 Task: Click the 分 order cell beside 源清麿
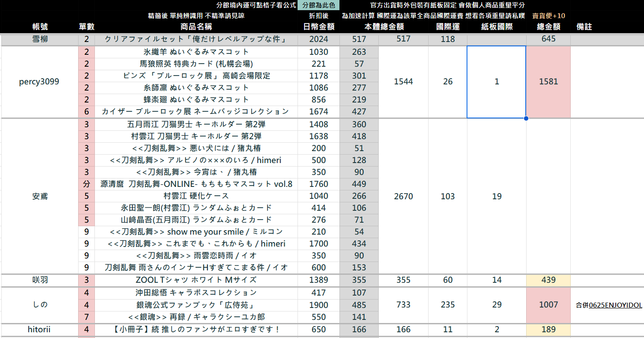coord(87,184)
